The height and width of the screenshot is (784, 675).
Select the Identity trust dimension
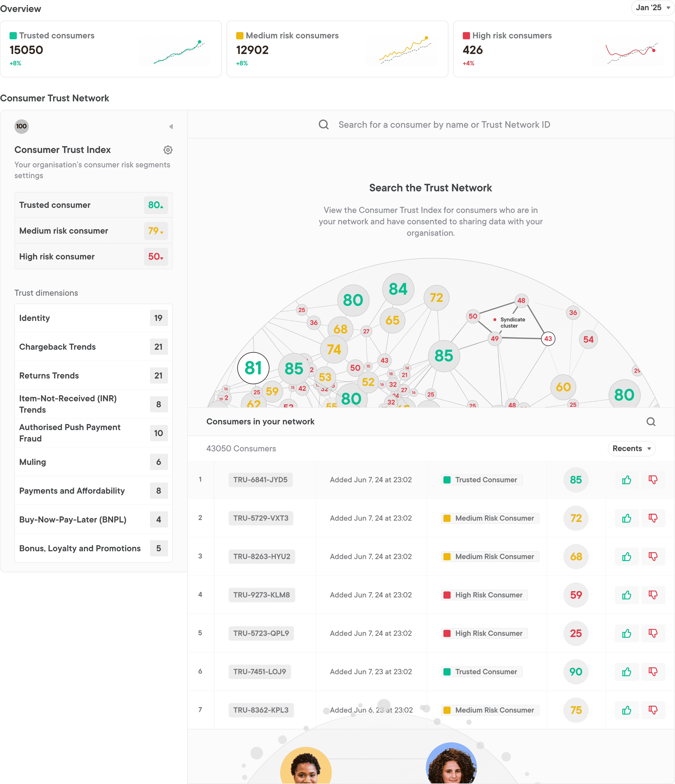click(93, 318)
